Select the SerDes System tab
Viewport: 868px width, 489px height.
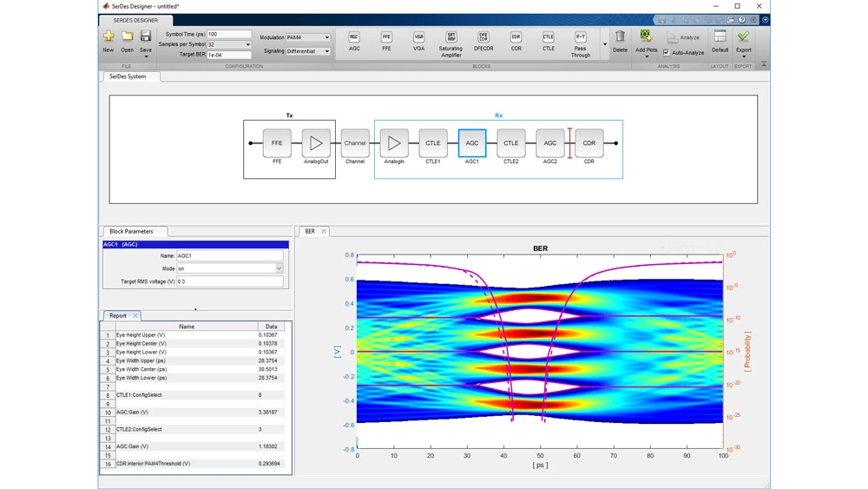(128, 76)
